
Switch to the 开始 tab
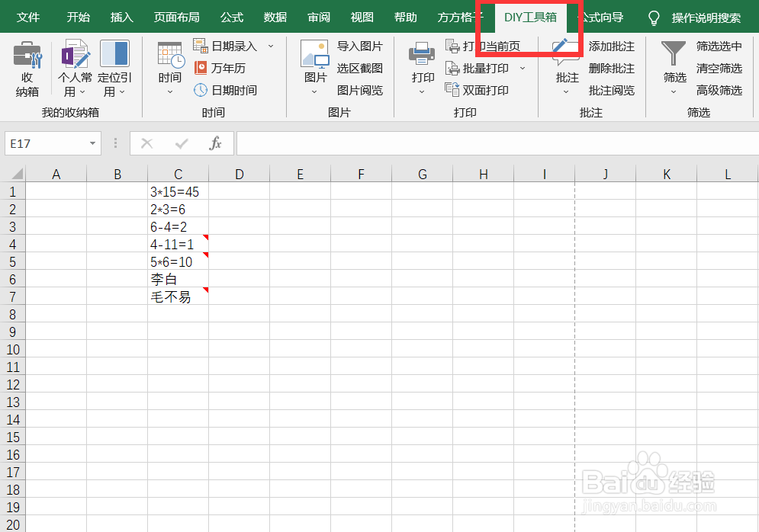78,18
